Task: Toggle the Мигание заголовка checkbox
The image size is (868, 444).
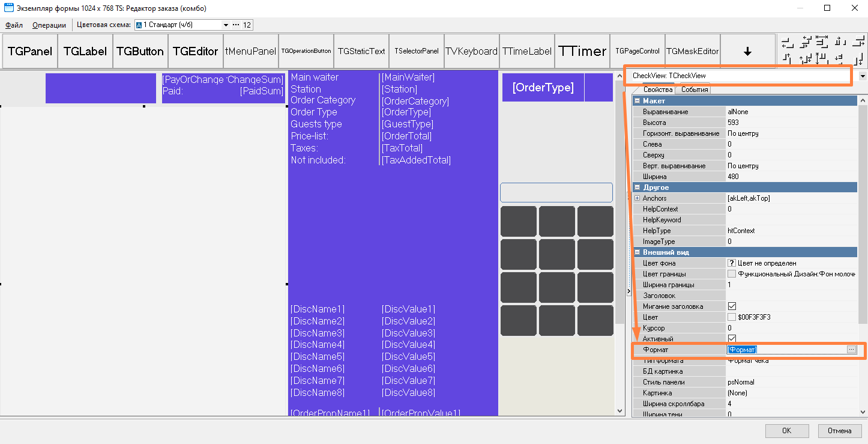Action: coord(732,306)
